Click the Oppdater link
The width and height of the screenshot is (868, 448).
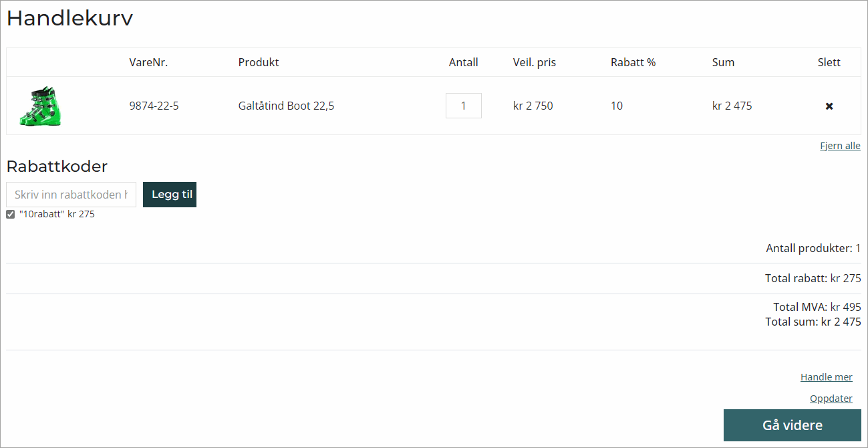[831, 399]
